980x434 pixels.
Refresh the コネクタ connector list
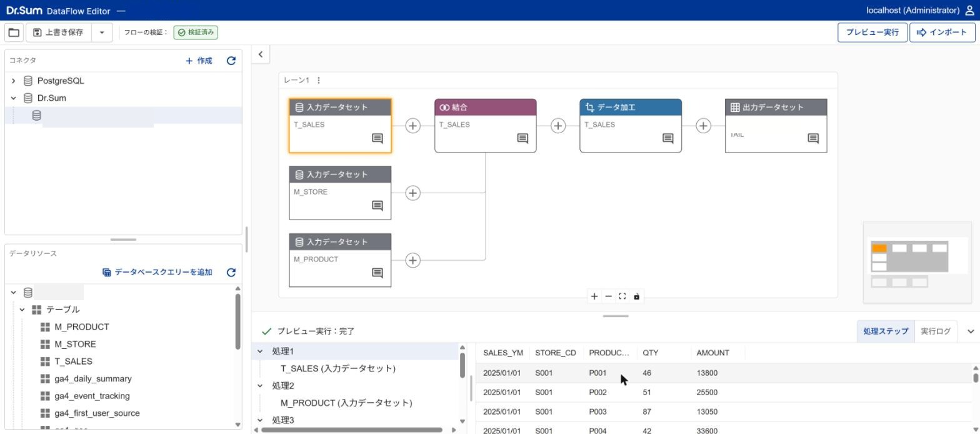pyautogui.click(x=231, y=61)
